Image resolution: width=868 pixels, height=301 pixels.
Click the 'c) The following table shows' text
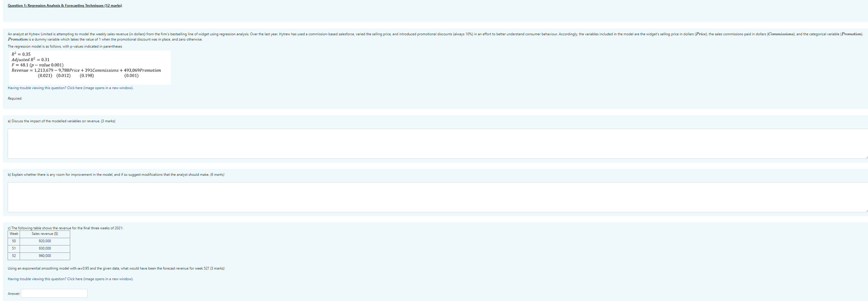coord(65,228)
